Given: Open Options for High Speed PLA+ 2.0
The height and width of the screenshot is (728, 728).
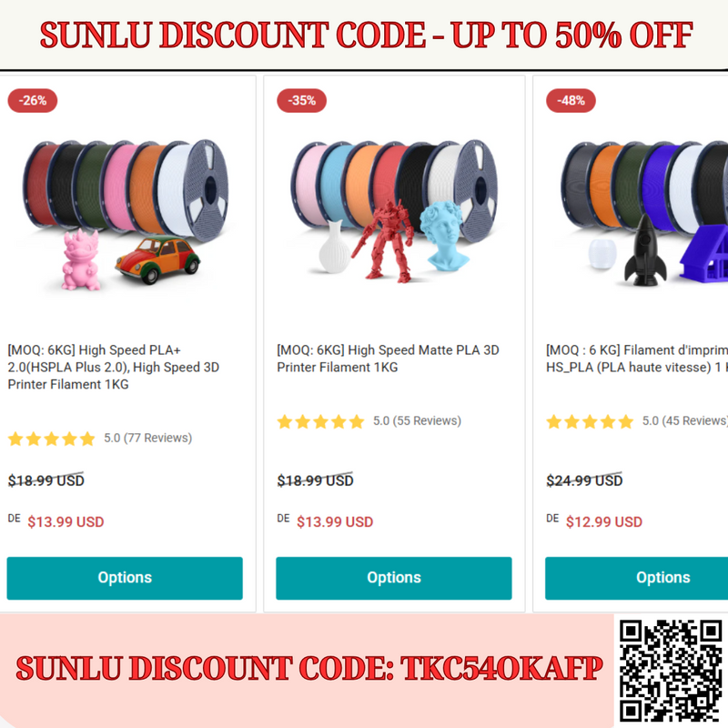Looking at the screenshot, I should tap(125, 578).
